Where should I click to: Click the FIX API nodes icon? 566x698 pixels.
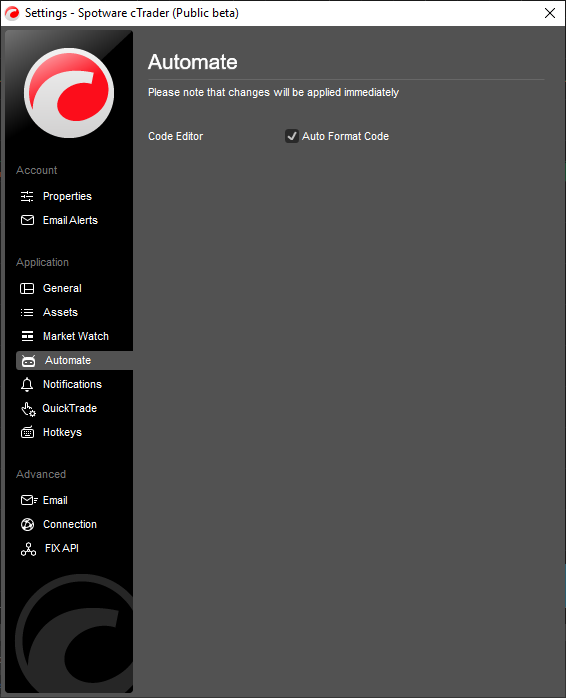coord(28,549)
